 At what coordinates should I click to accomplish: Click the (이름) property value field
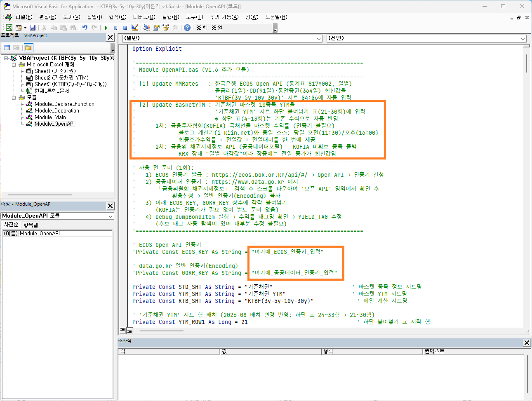[x=66, y=234]
